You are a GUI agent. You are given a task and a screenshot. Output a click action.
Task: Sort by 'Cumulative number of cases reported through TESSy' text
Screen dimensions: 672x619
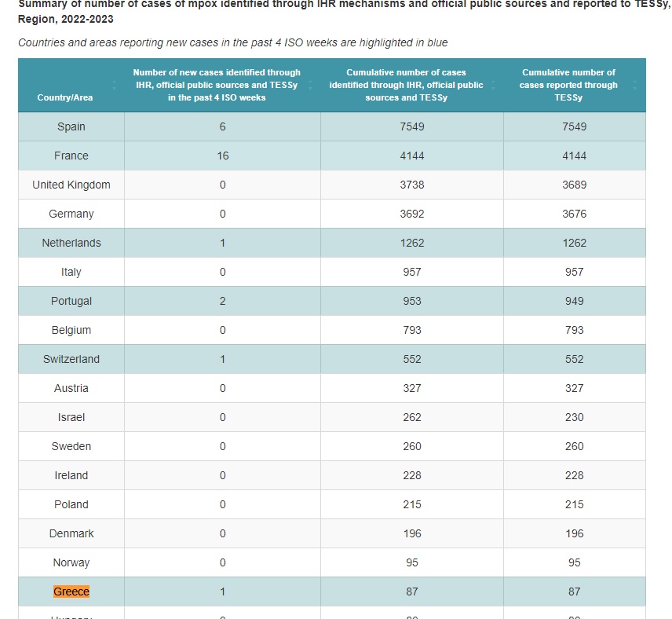[568, 85]
